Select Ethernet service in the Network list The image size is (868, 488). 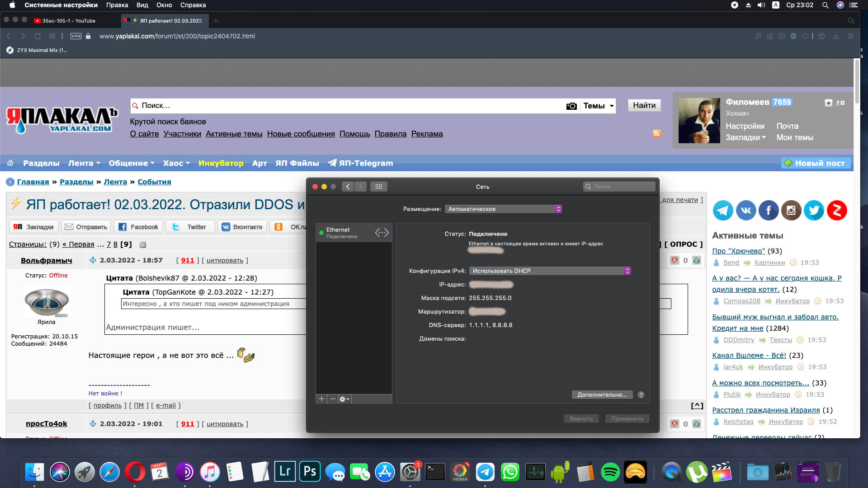pyautogui.click(x=354, y=233)
